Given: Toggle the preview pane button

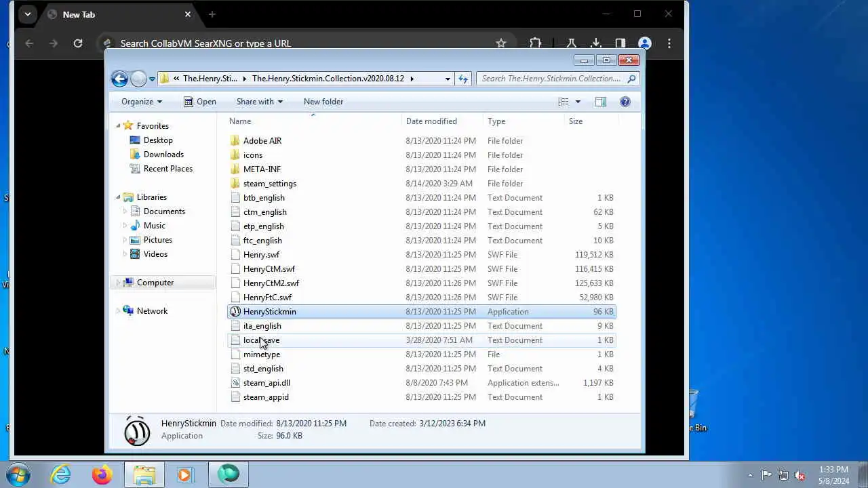Looking at the screenshot, I should 600,102.
